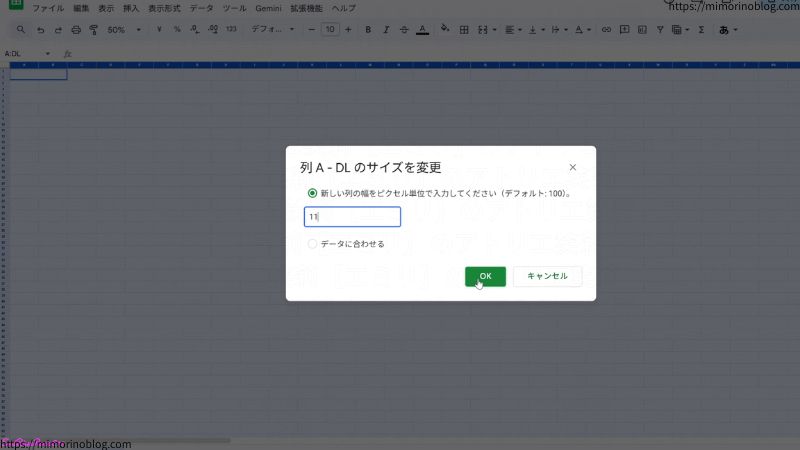Click the undo arrow icon
Screen dimensions: 800x450
40,30
